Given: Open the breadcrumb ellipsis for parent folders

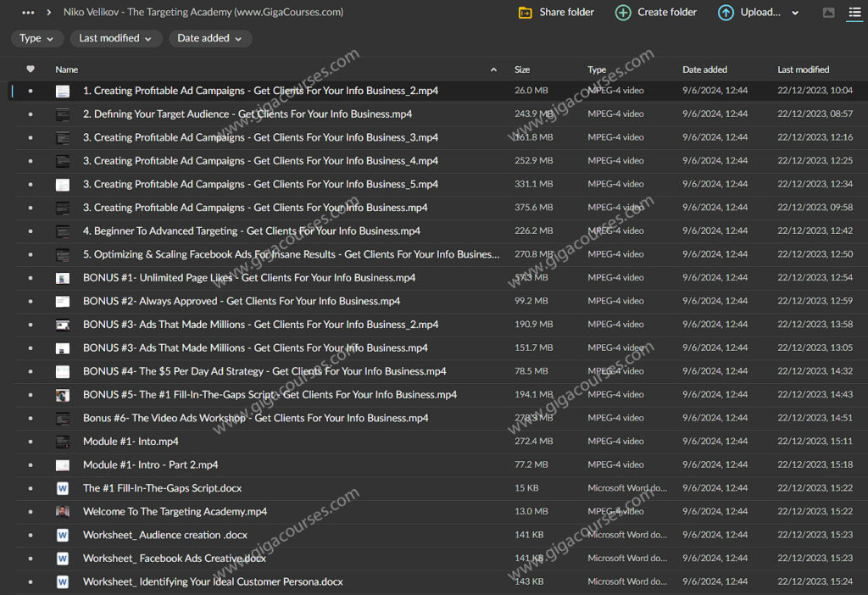Looking at the screenshot, I should click(28, 13).
